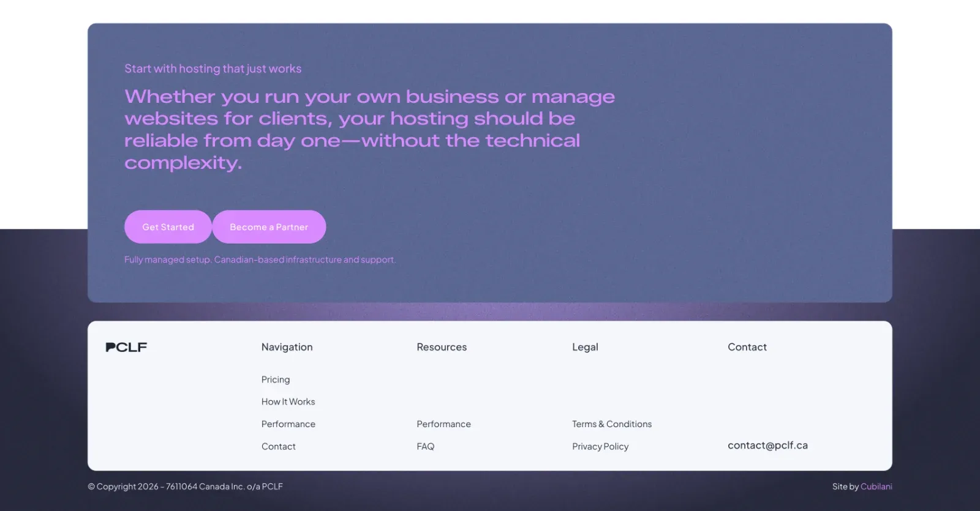The height and width of the screenshot is (511, 980).
Task: Open the Terms & Conditions link
Action: click(x=612, y=424)
